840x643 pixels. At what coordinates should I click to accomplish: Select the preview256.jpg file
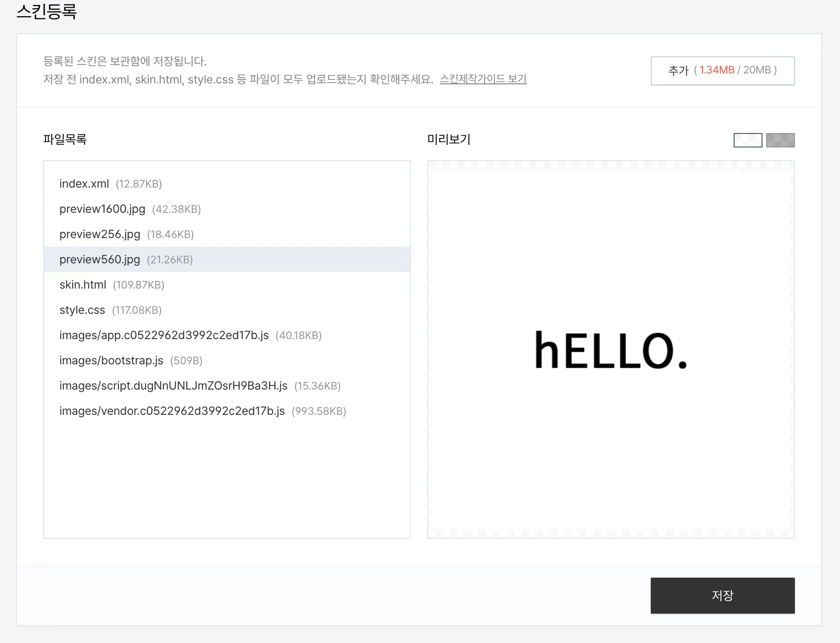click(100, 234)
